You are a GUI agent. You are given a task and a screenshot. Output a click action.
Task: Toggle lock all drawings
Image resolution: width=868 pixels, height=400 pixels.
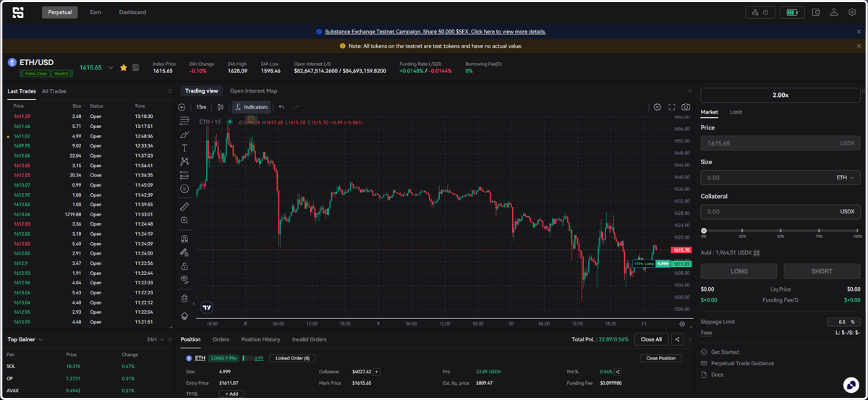click(x=184, y=266)
